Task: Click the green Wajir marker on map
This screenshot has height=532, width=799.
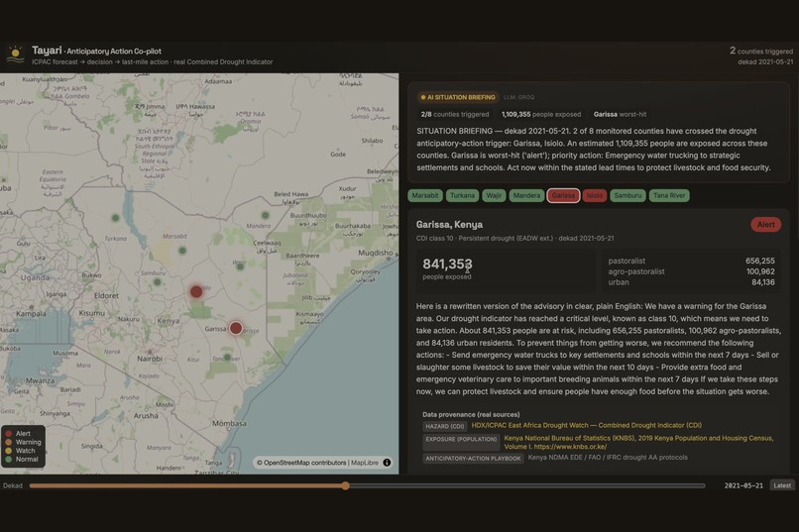Action: (x=240, y=266)
